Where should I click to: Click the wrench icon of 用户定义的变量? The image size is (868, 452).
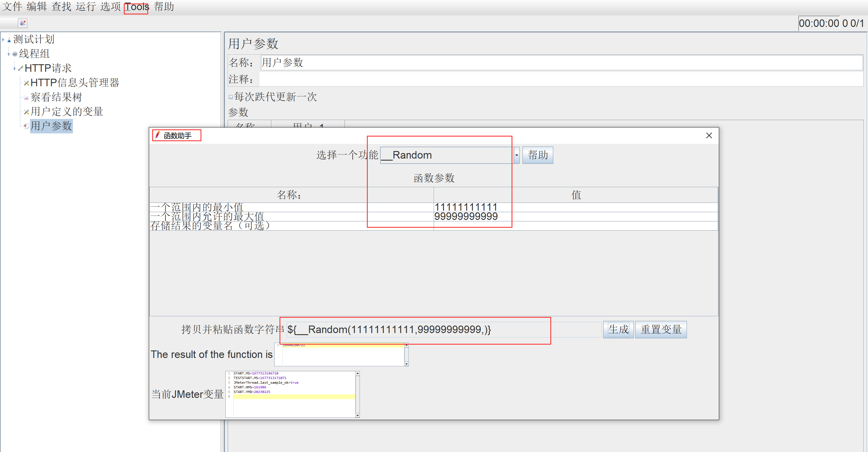point(26,112)
